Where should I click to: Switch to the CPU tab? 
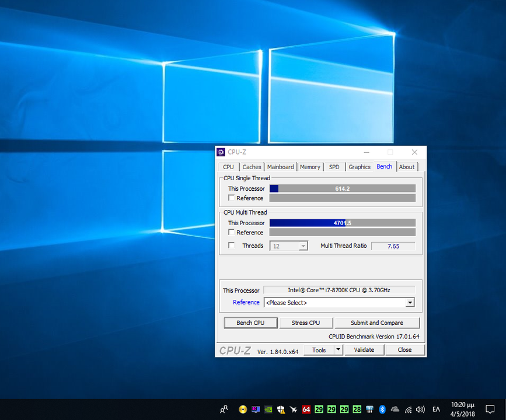(x=228, y=167)
